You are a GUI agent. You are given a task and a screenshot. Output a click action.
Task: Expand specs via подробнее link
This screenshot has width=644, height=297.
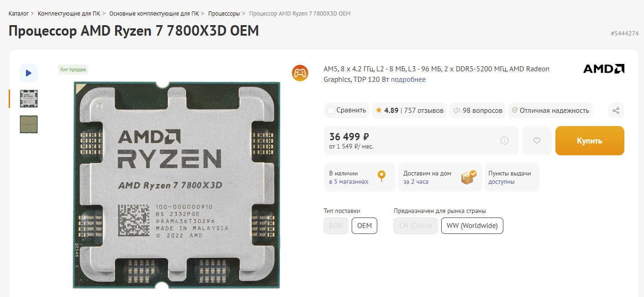(x=408, y=80)
